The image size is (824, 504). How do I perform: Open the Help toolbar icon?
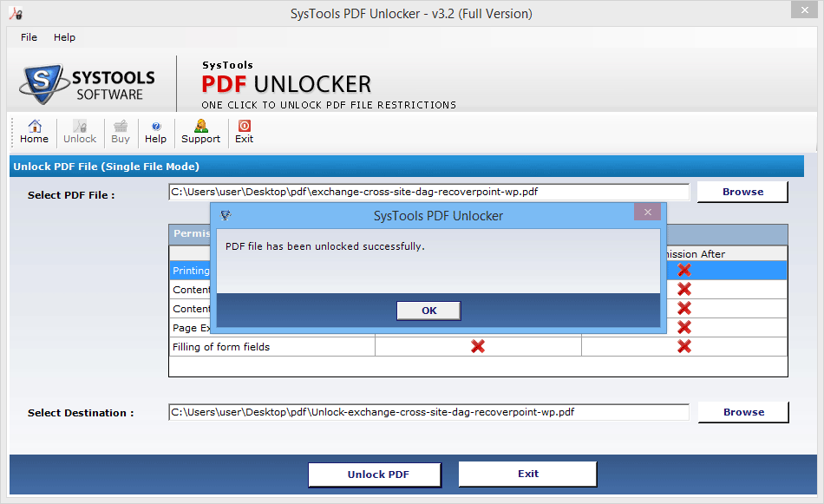pyautogui.click(x=156, y=126)
